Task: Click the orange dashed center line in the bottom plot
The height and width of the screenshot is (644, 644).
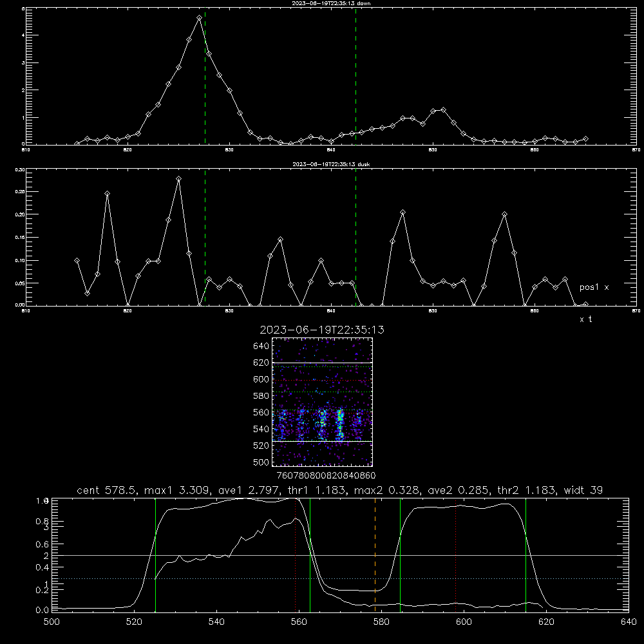Action: coord(375,554)
